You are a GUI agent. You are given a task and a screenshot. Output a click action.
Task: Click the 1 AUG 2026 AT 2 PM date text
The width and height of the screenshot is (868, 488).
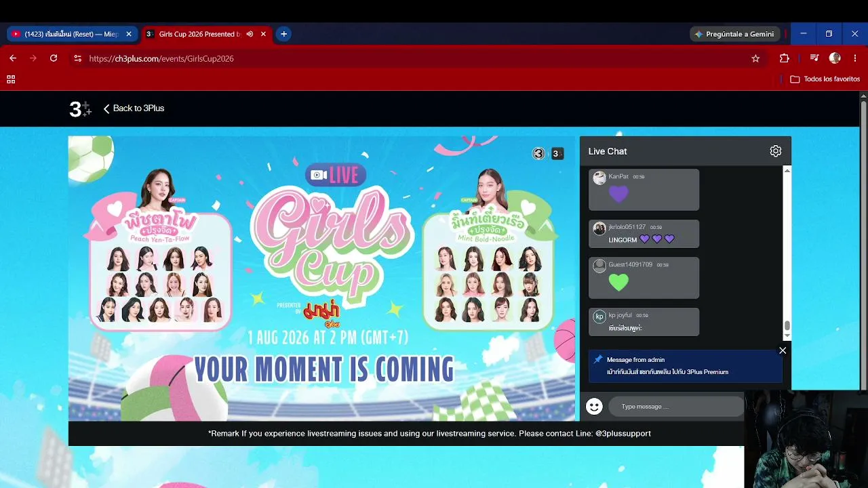pyautogui.click(x=327, y=337)
